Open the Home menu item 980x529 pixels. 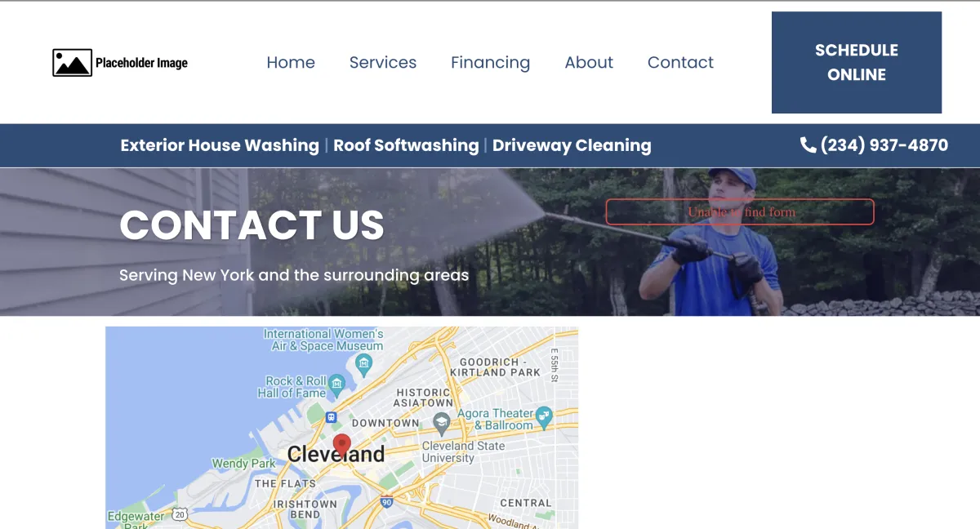(x=291, y=63)
